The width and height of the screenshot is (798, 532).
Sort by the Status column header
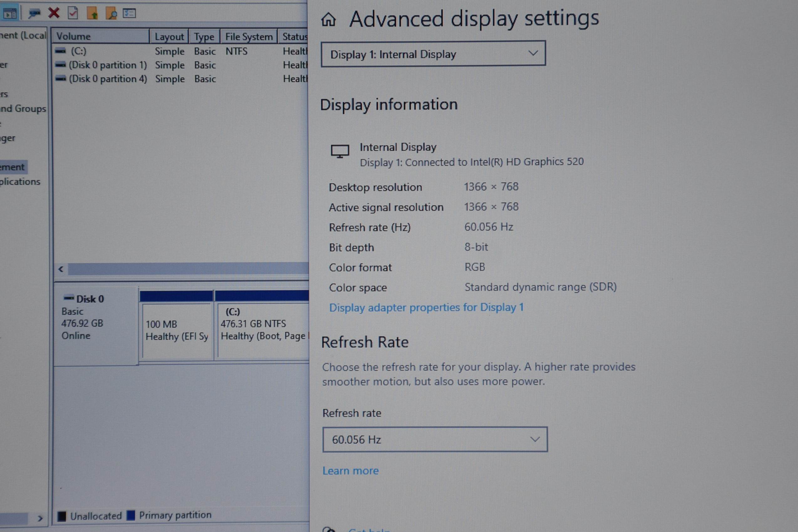[294, 36]
